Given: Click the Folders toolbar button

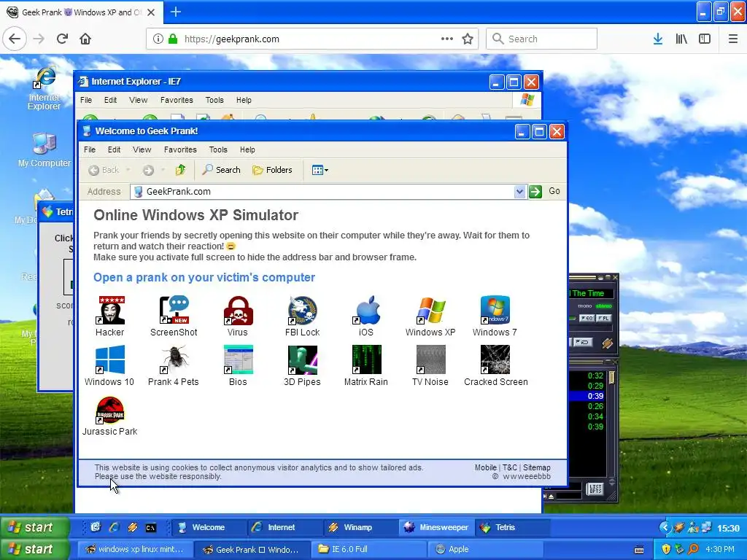Looking at the screenshot, I should pos(272,170).
